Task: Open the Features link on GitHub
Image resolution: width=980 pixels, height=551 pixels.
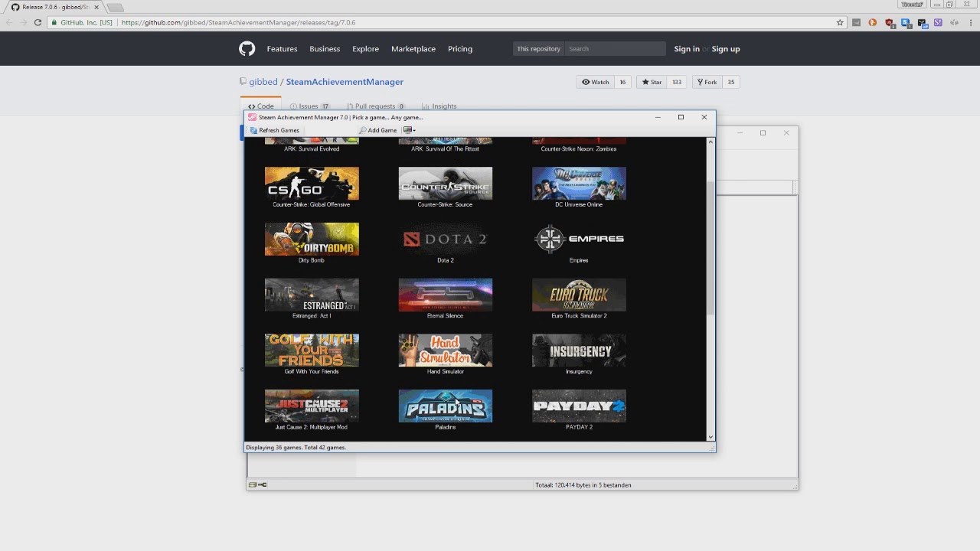Action: click(282, 49)
